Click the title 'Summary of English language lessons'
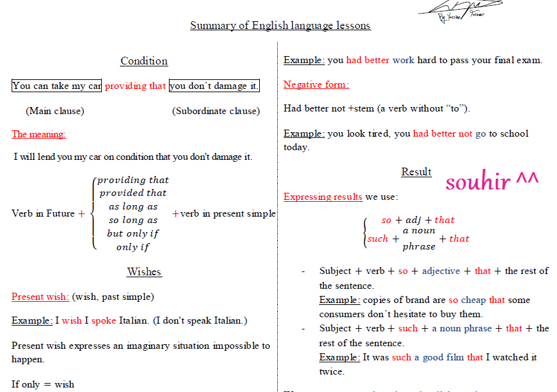This screenshot has height=392, width=557. pos(280,26)
